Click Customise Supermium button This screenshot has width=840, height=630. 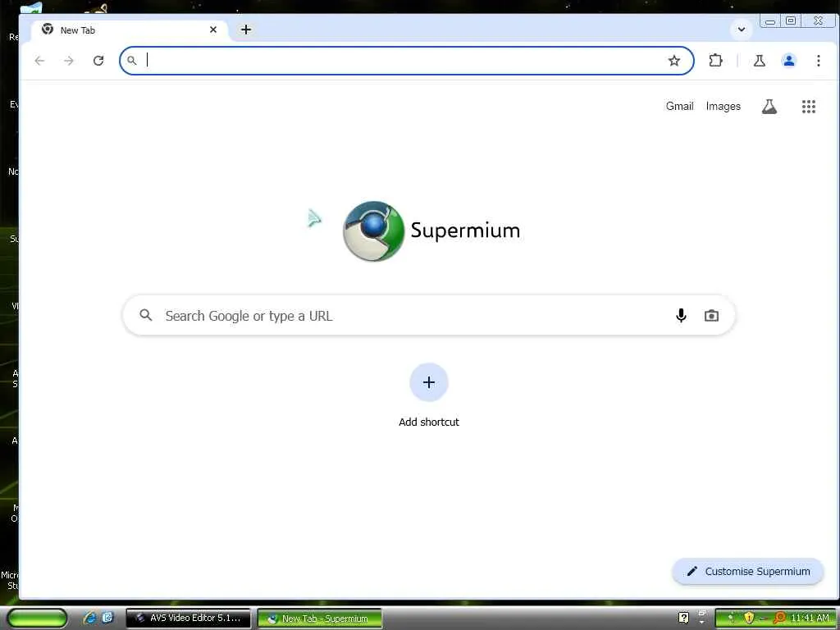pos(748,571)
